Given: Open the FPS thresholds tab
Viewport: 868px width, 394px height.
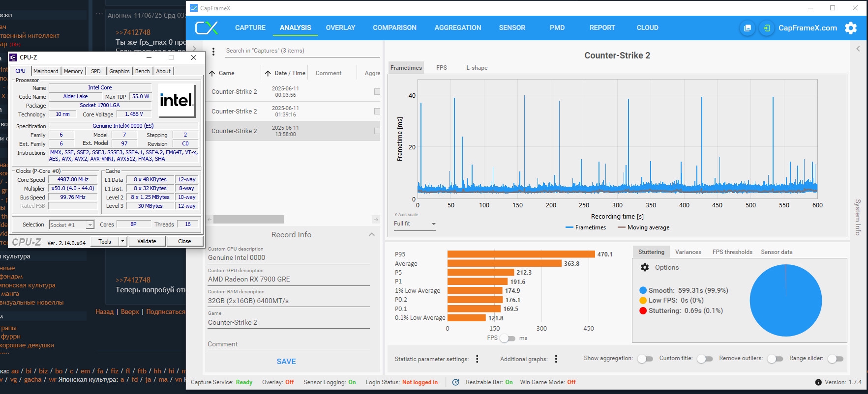Looking at the screenshot, I should (x=732, y=252).
